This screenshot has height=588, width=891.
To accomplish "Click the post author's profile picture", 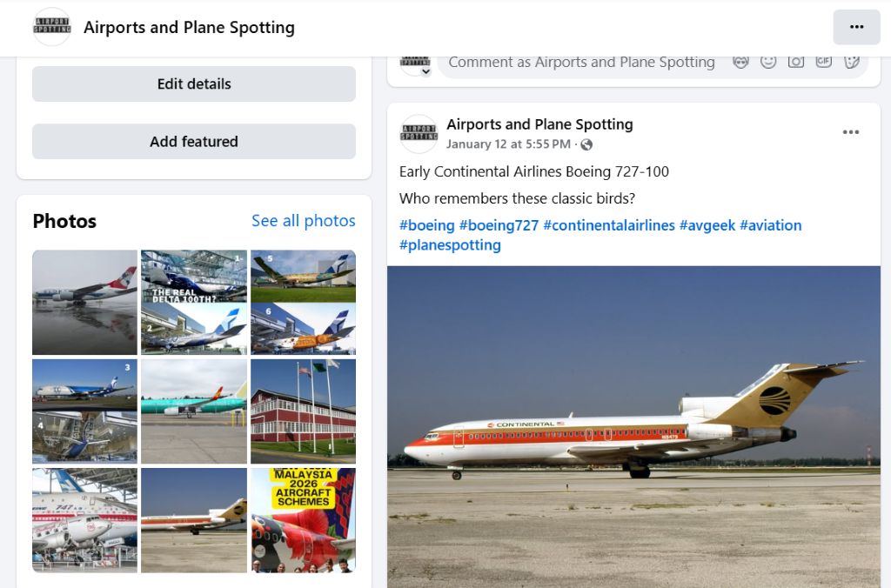I will tap(419, 134).
